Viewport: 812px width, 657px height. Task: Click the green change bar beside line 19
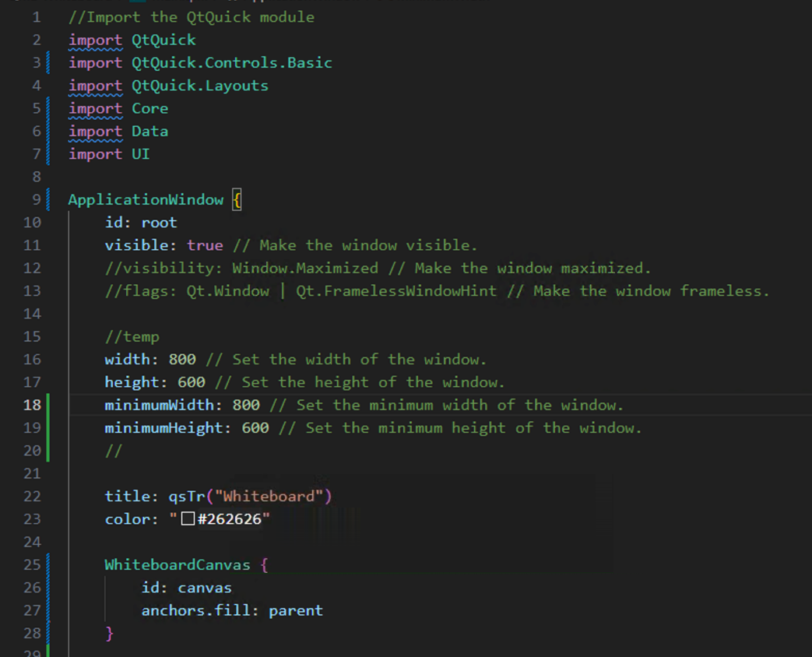click(48, 427)
